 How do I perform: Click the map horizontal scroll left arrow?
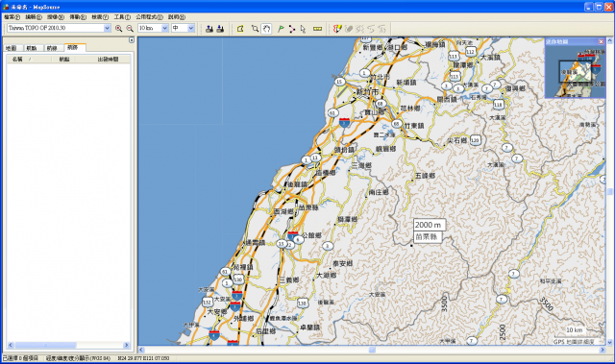click(x=141, y=350)
